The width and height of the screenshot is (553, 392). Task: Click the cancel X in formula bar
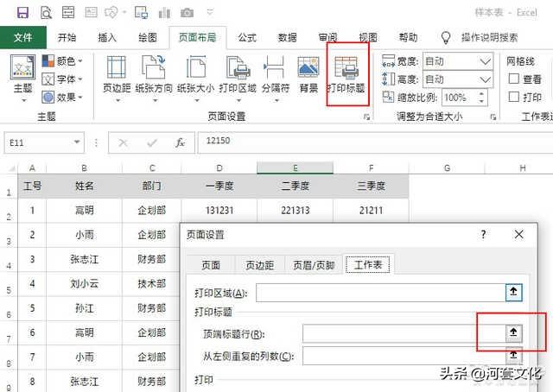[x=123, y=142]
